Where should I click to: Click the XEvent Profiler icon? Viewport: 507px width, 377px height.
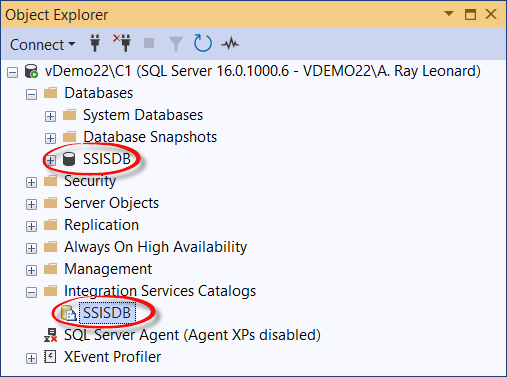(x=50, y=357)
